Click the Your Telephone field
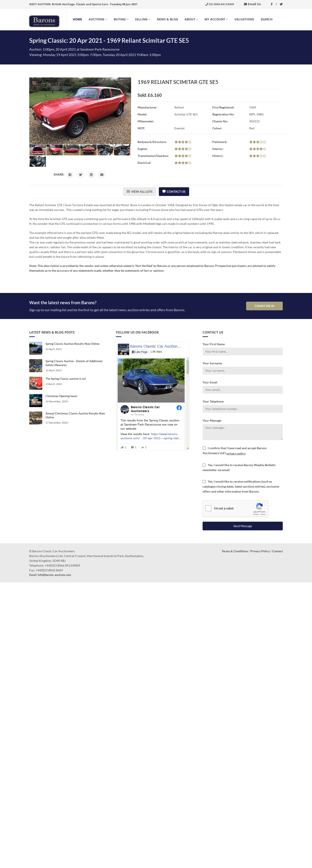 [x=242, y=409]
